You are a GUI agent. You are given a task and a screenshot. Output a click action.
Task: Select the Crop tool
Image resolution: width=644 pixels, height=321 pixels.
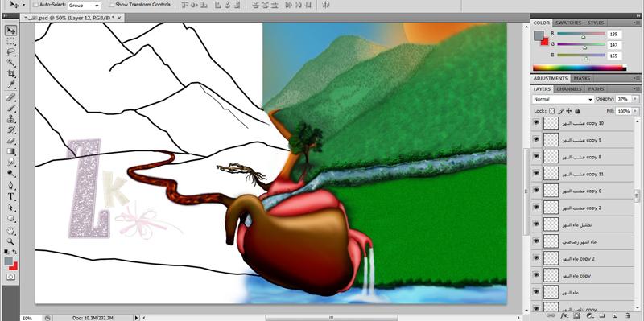coord(11,74)
